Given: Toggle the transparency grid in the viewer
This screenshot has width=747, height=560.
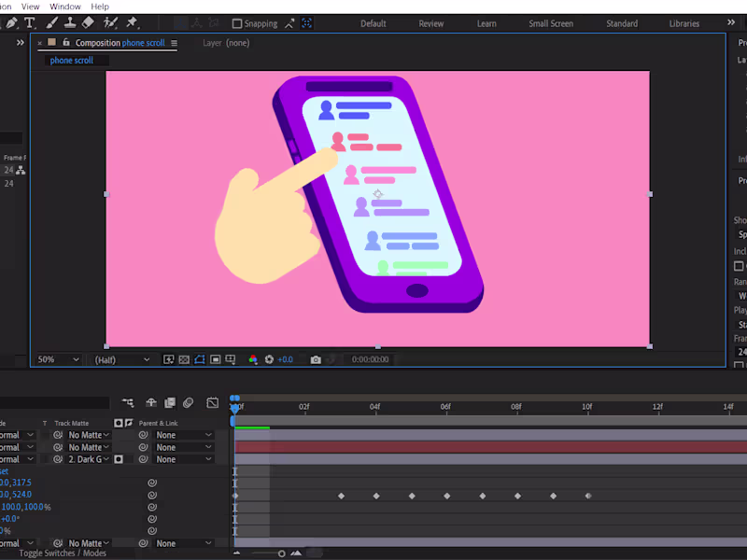Looking at the screenshot, I should [x=183, y=359].
